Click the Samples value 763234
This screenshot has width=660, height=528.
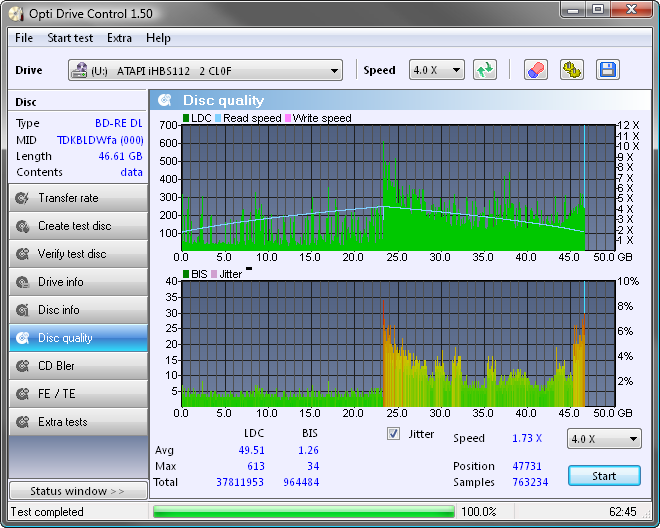tap(530, 482)
